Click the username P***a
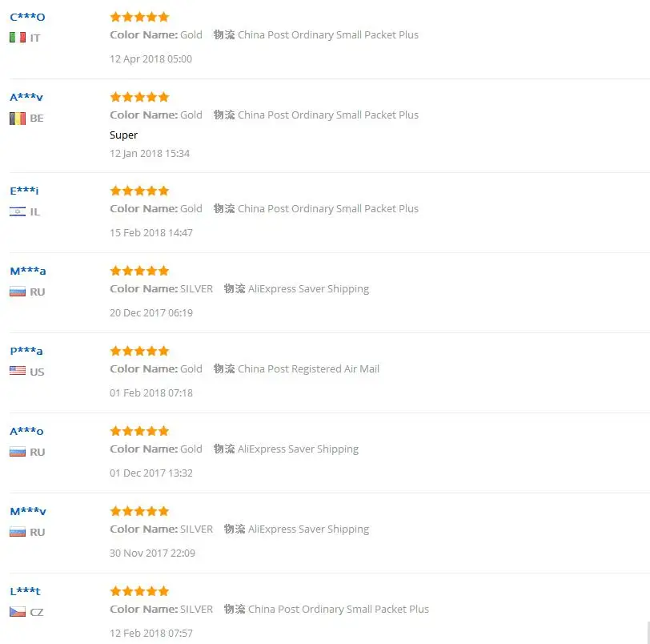650x644 pixels. click(26, 351)
